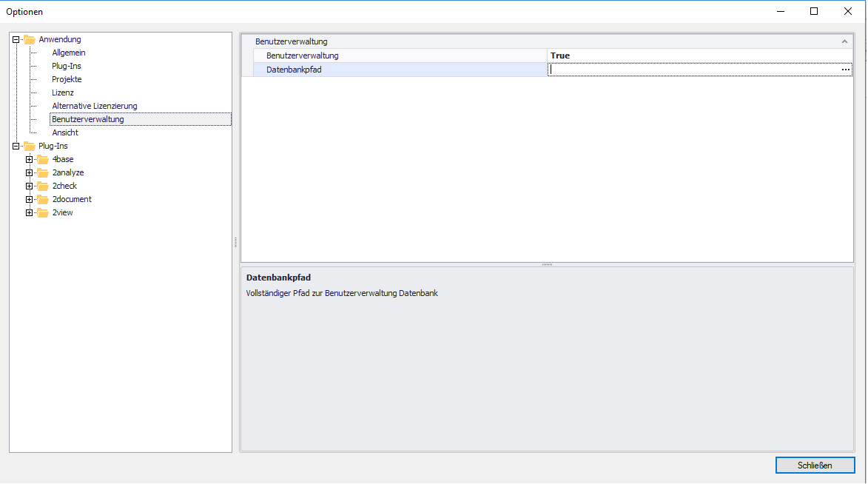Screen dimensions: 868x484
Task: Click the 2check folder icon
Action: 43,186
